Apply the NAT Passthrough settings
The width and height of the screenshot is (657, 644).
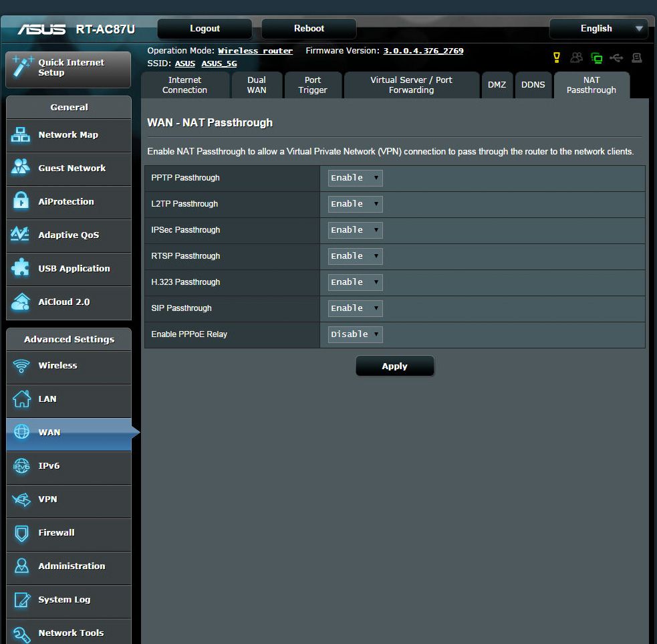click(394, 366)
